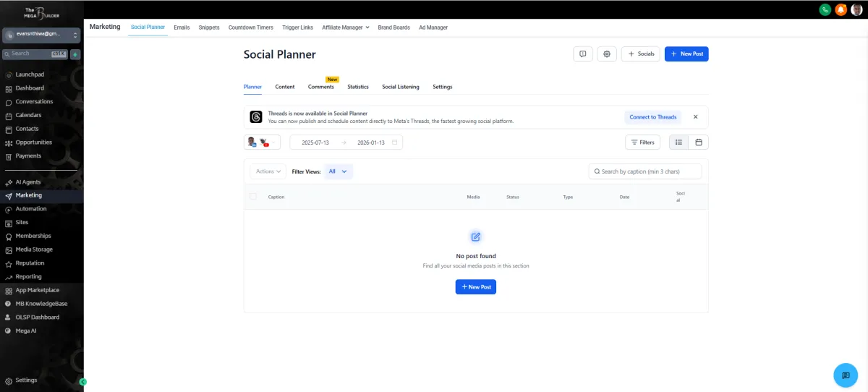The width and height of the screenshot is (868, 392).
Task: Open the Social Planner top tab
Action: (x=148, y=27)
